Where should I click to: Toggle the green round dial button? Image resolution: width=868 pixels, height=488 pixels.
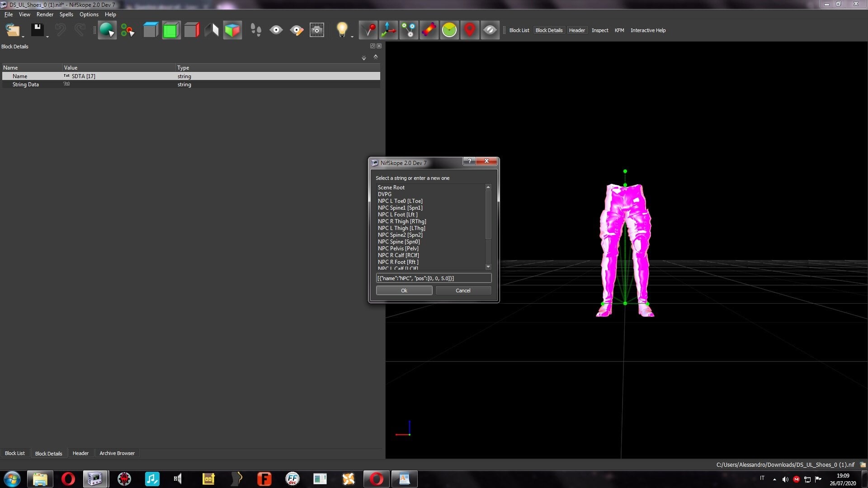pos(449,30)
